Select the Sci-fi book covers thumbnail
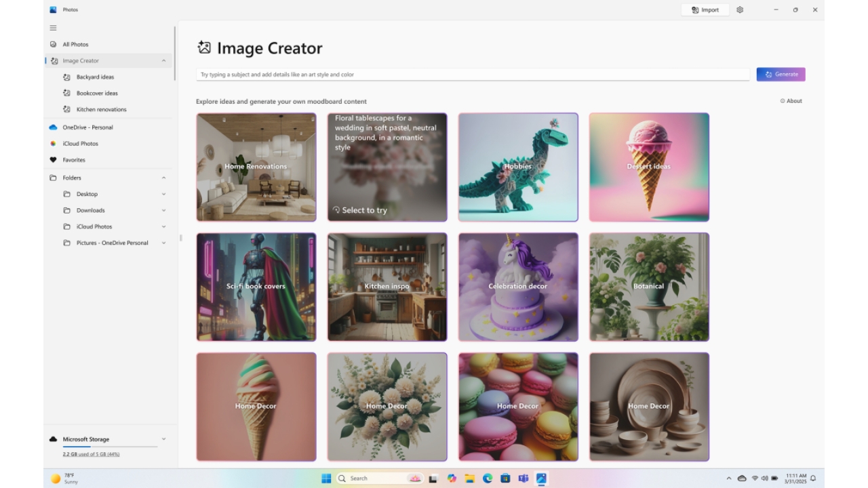Screen dimensions: 868x488 pyautogui.click(x=256, y=287)
